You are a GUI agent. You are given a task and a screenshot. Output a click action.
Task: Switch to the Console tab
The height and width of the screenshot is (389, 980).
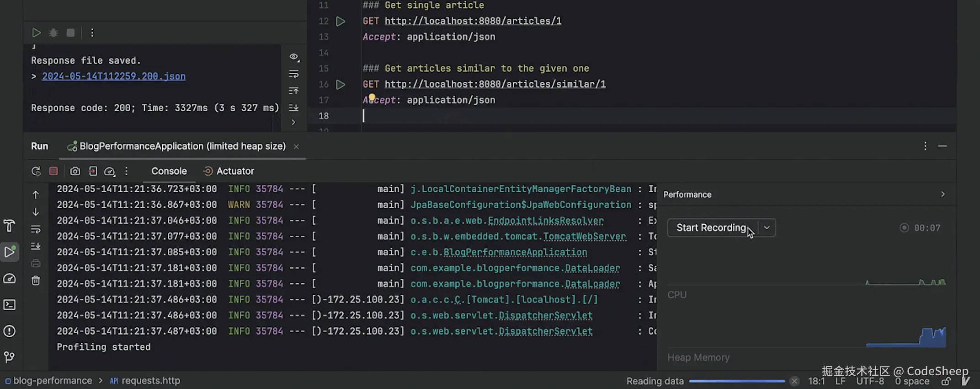tap(169, 171)
